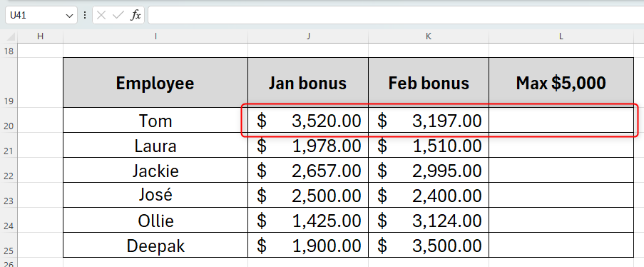Viewport: 644px width, 267px height.
Task: Open the Name Box dropdown arrow
Action: 68,16
